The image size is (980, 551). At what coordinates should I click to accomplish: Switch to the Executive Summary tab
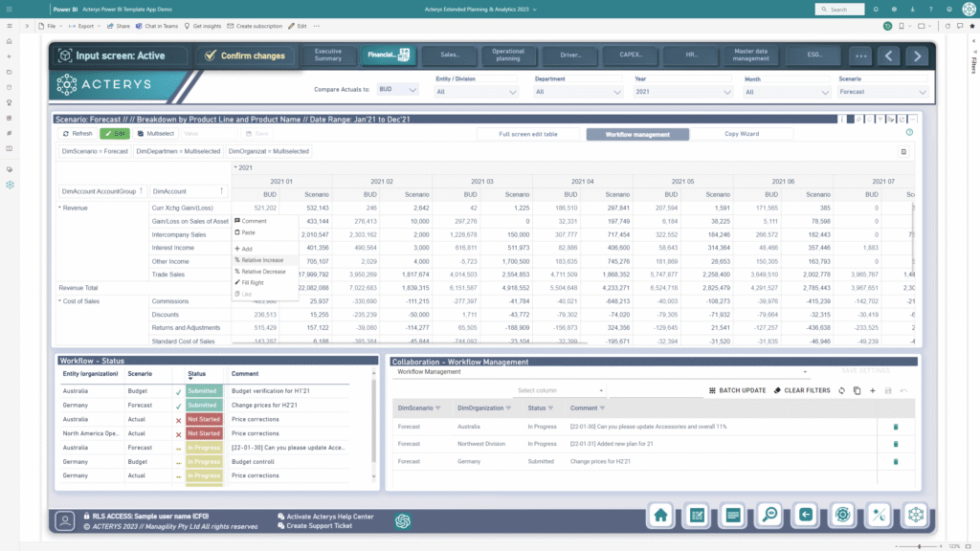tap(328, 55)
